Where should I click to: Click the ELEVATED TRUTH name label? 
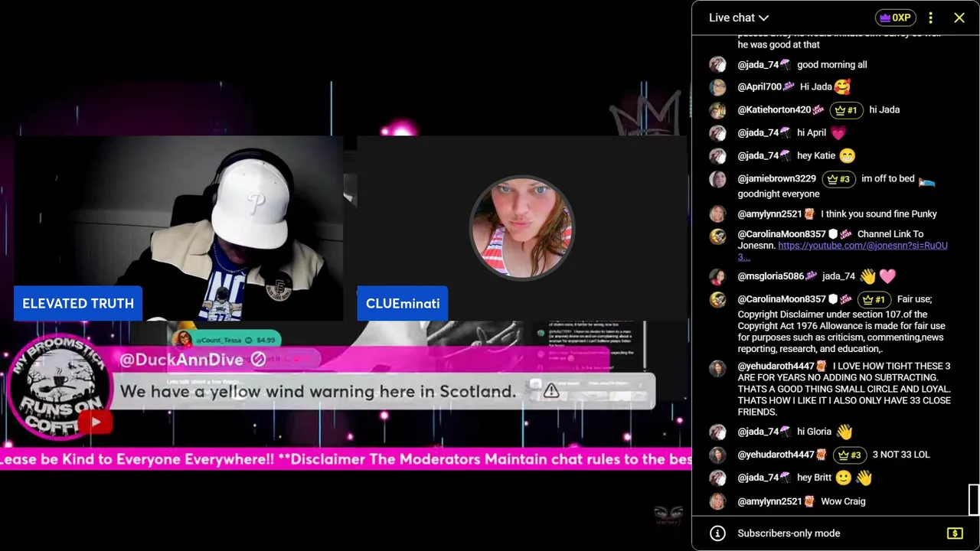(x=78, y=303)
